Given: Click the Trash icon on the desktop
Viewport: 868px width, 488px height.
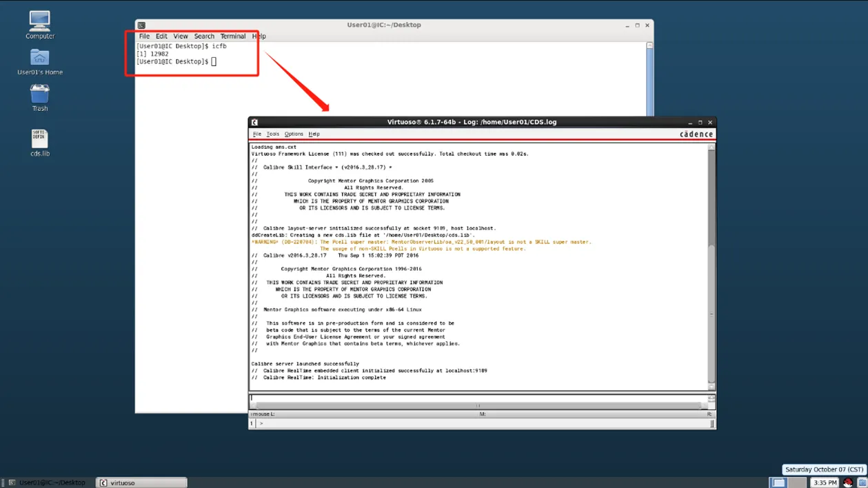Looking at the screenshot, I should coord(39,94).
